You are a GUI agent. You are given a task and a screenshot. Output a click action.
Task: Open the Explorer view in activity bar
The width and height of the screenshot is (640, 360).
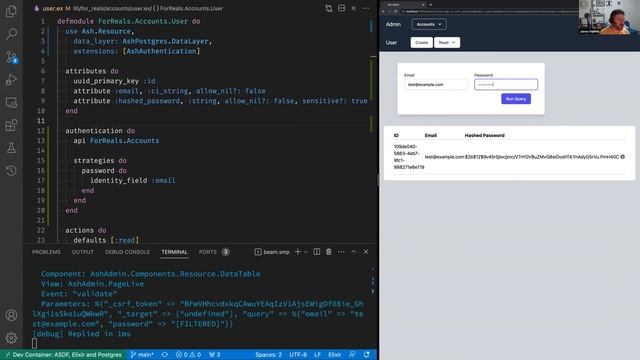tap(11, 11)
